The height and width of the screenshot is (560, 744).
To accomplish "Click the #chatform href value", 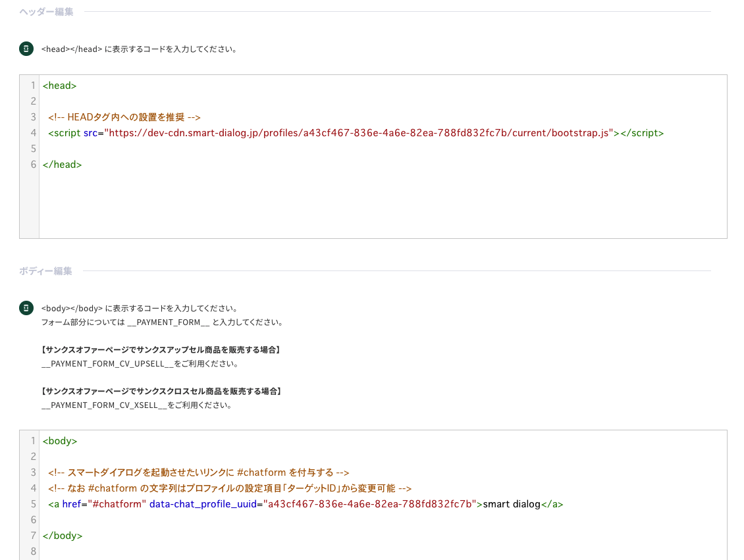I will point(117,504).
